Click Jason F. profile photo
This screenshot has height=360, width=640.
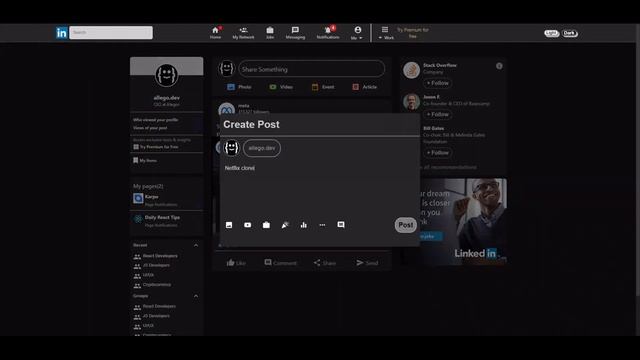[411, 102]
